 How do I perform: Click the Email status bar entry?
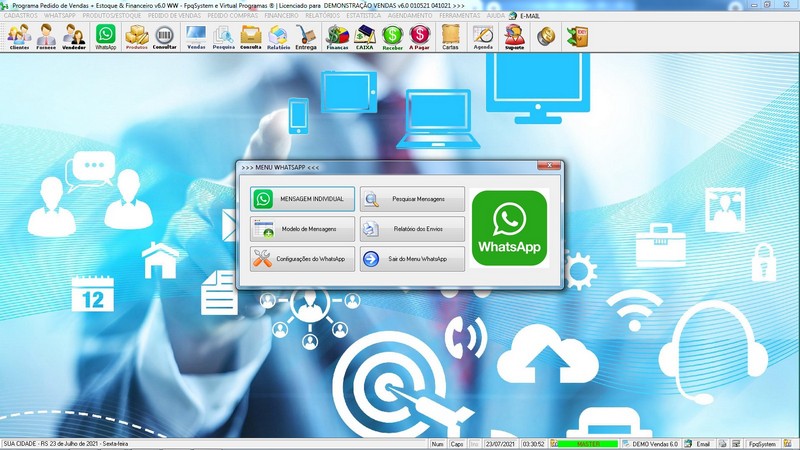(x=703, y=444)
